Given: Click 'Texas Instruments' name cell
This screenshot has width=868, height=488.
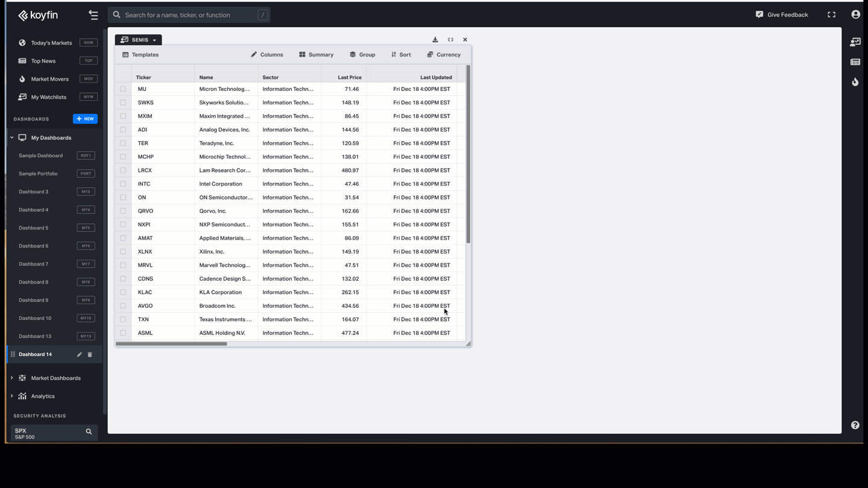Looking at the screenshot, I should tap(226, 319).
